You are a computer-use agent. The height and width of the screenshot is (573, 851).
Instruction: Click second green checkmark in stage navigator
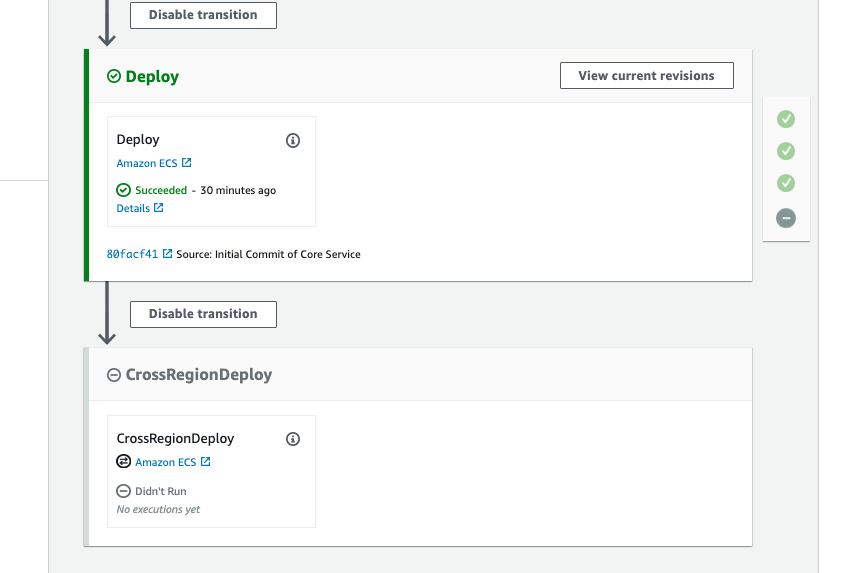[x=785, y=151]
